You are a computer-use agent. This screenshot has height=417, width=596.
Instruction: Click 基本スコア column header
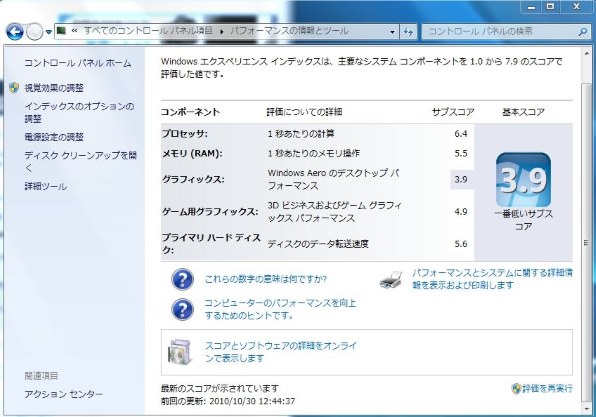(523, 112)
